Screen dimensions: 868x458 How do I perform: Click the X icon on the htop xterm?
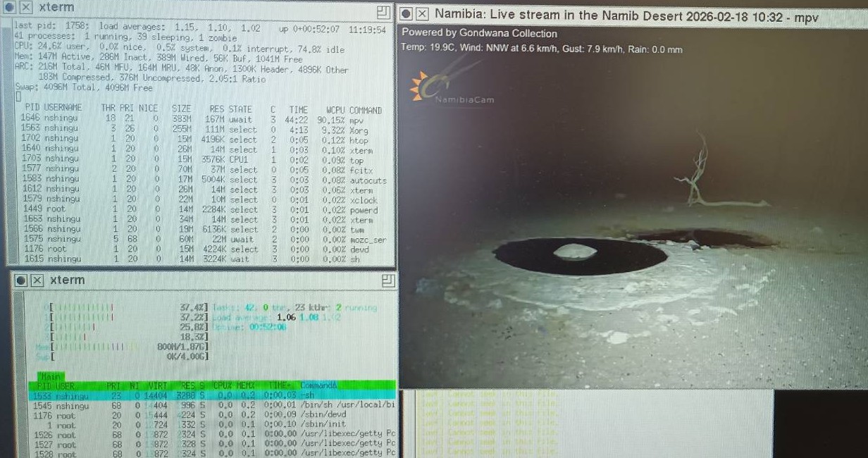pyautogui.click(x=37, y=280)
